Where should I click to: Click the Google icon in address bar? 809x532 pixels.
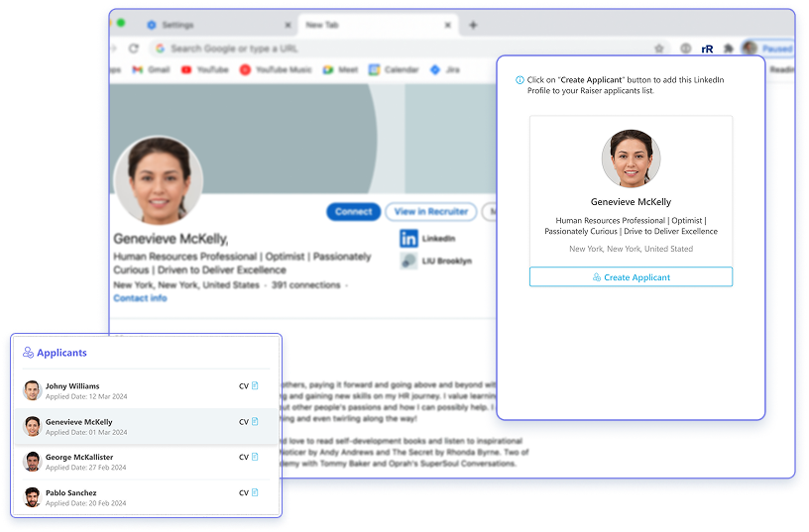160,49
